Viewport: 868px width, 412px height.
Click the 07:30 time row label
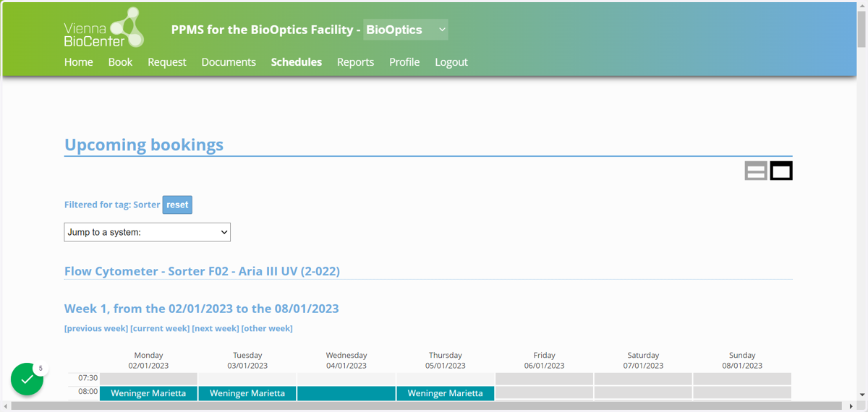coord(88,378)
